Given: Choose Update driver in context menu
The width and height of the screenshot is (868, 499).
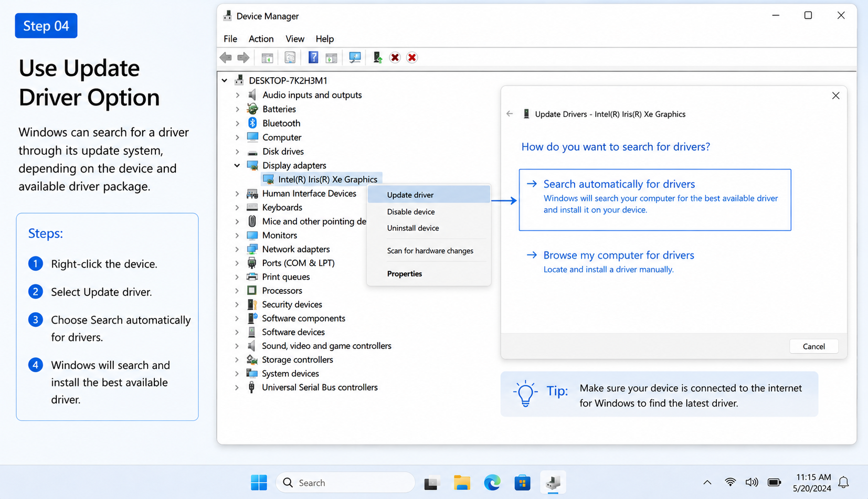Looking at the screenshot, I should pyautogui.click(x=429, y=195).
